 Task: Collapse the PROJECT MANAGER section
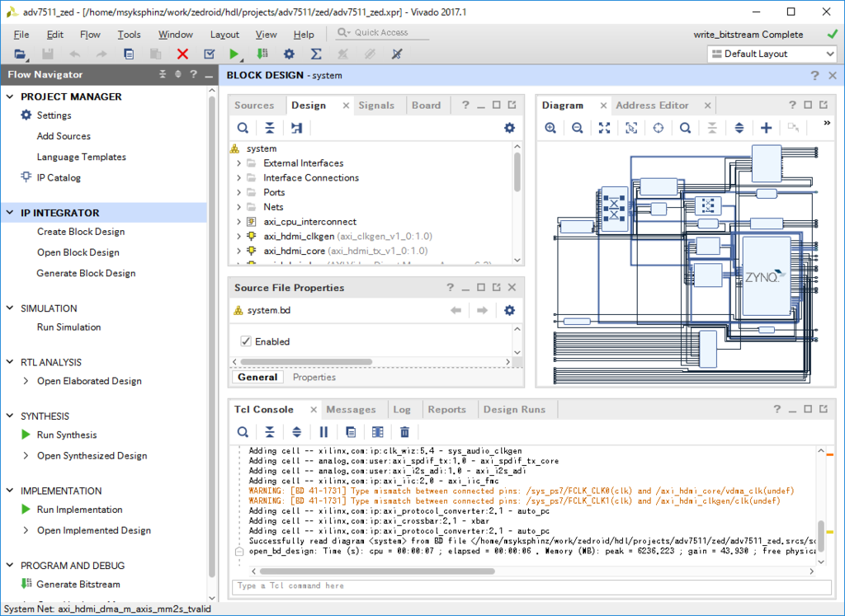10,96
